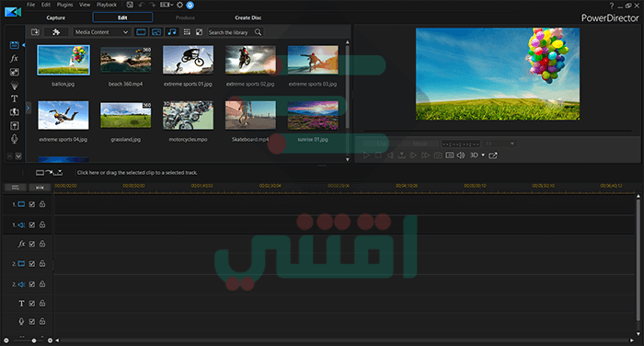The image size is (644, 346).
Task: Open the aspect ratio dropdown in top bar
Action: (167, 5)
